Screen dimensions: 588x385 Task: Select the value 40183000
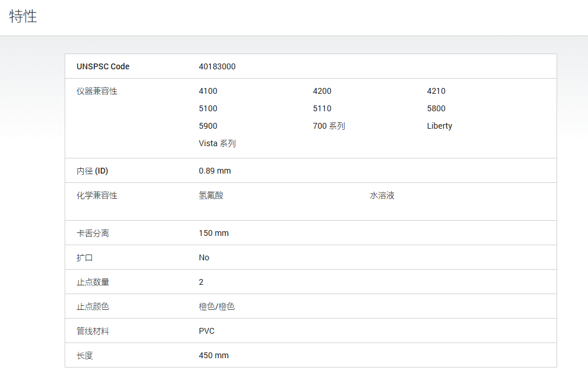217,66
